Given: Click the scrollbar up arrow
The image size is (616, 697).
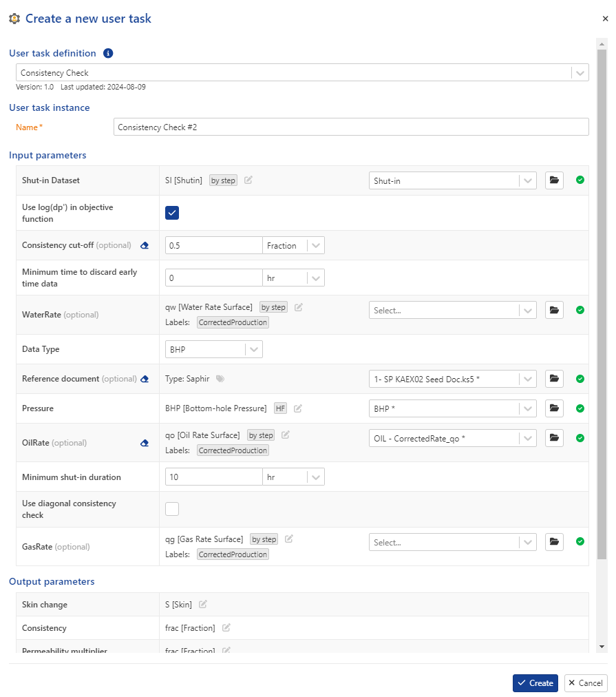Looking at the screenshot, I should 602,44.
